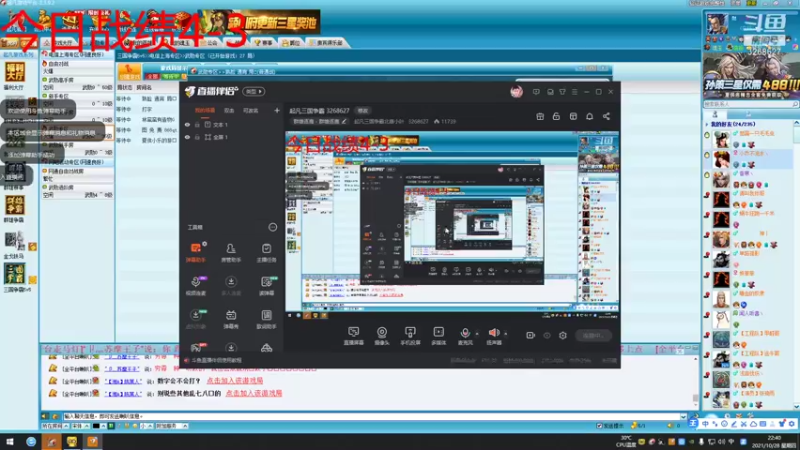Collapse the 工具箱 toolbox panel
Viewport: 800px width, 450px height.
click(x=272, y=227)
